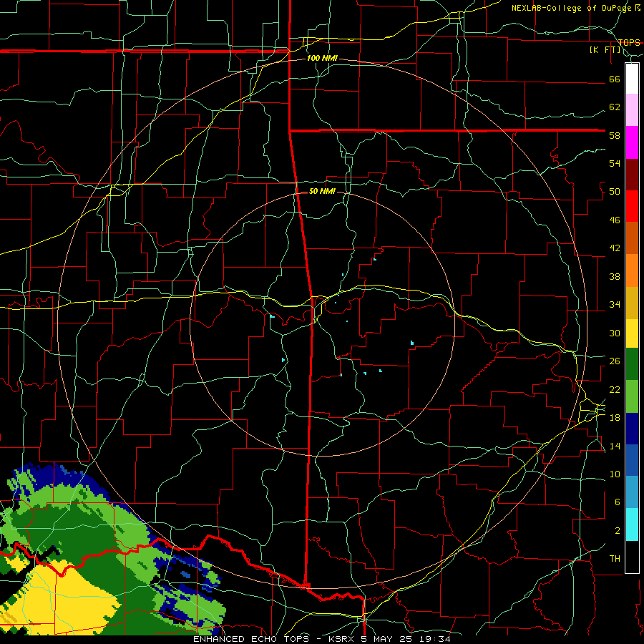
Task: Click the "54" legend value
Action: tap(615, 163)
